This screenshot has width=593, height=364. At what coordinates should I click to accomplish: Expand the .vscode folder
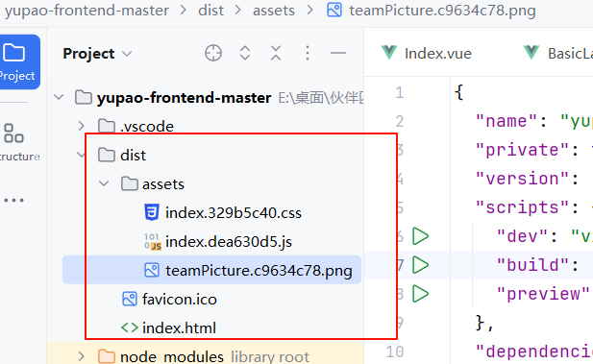81,126
